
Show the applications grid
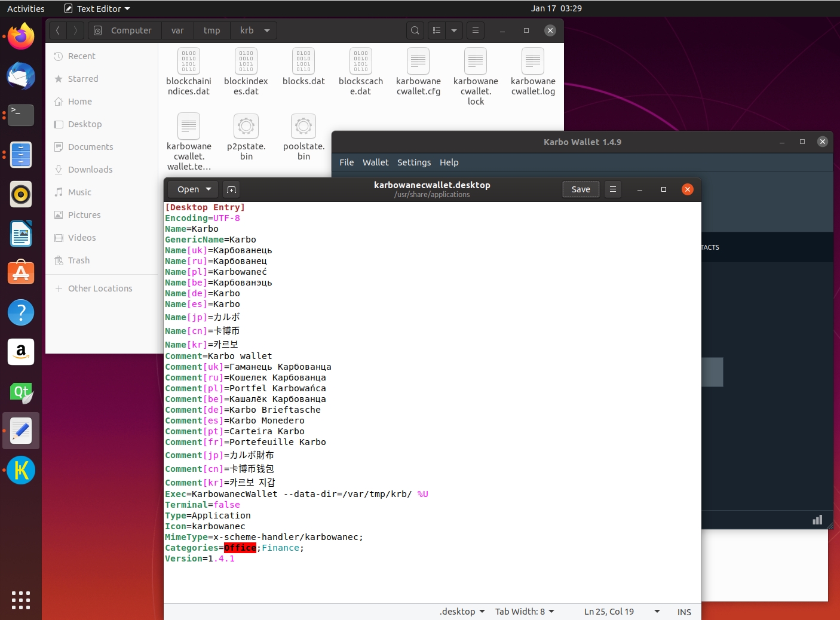point(21,600)
